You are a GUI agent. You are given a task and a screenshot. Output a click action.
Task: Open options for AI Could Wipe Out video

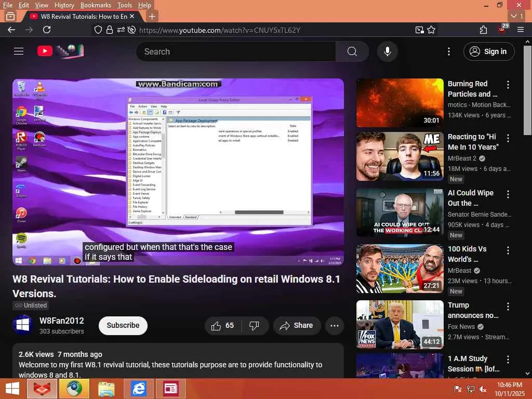pos(508,194)
